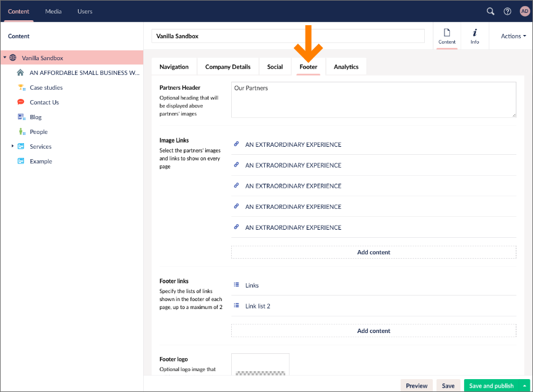Viewport: 533px width, 392px height.
Task: Open the Blog node
Action: (x=36, y=117)
